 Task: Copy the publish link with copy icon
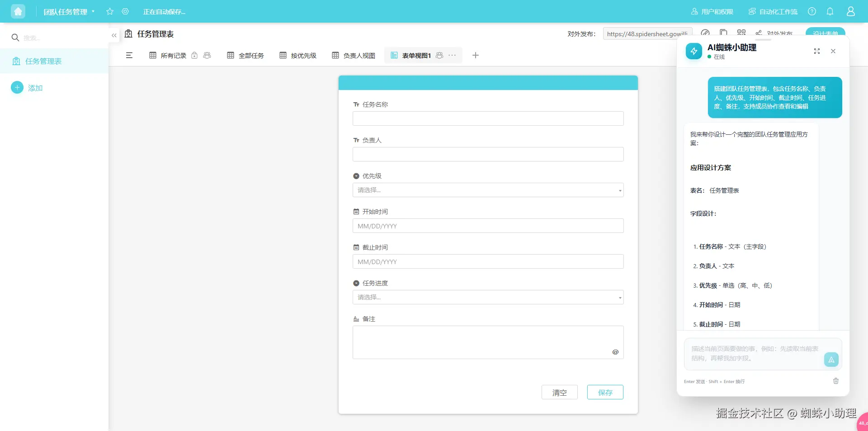click(x=723, y=33)
